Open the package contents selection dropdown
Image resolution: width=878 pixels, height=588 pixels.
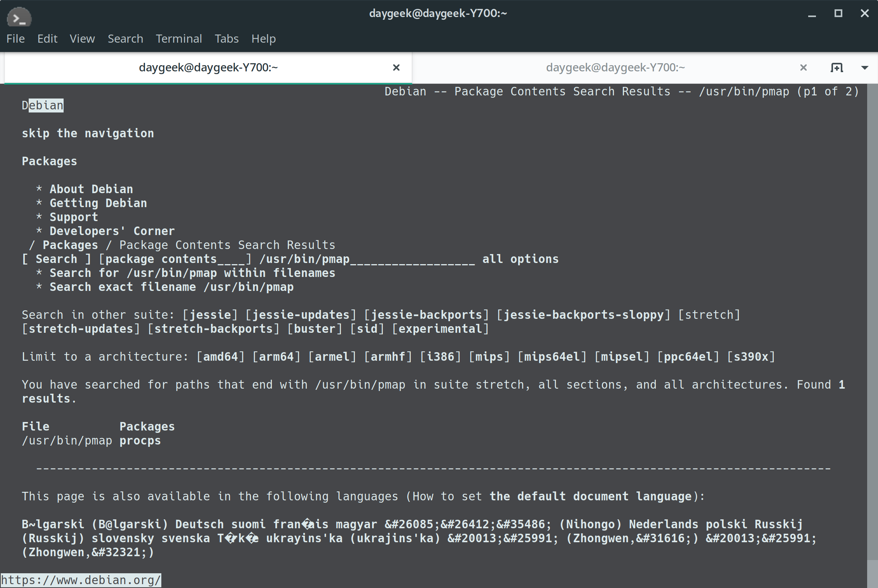(175, 259)
